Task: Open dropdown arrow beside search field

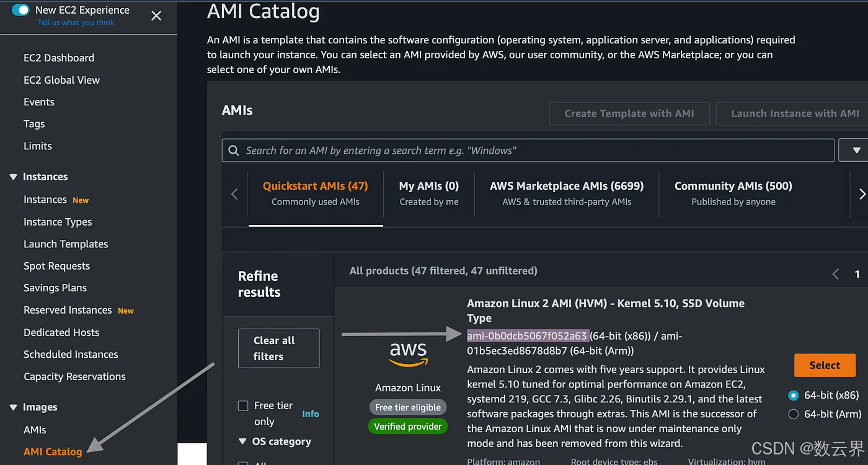Action: pos(856,150)
